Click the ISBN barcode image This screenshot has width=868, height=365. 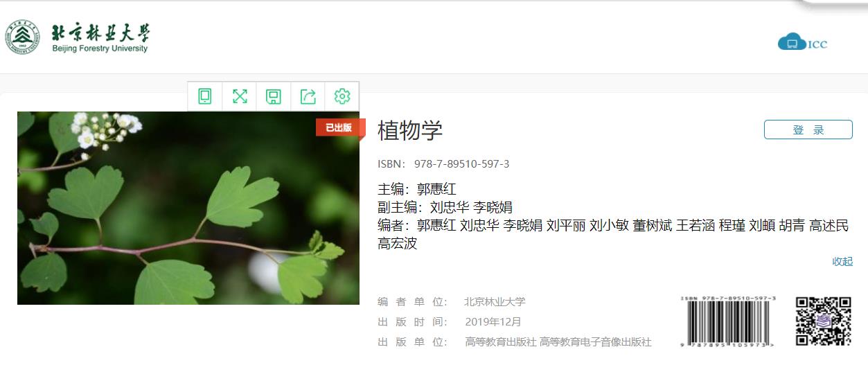pyautogui.click(x=729, y=322)
